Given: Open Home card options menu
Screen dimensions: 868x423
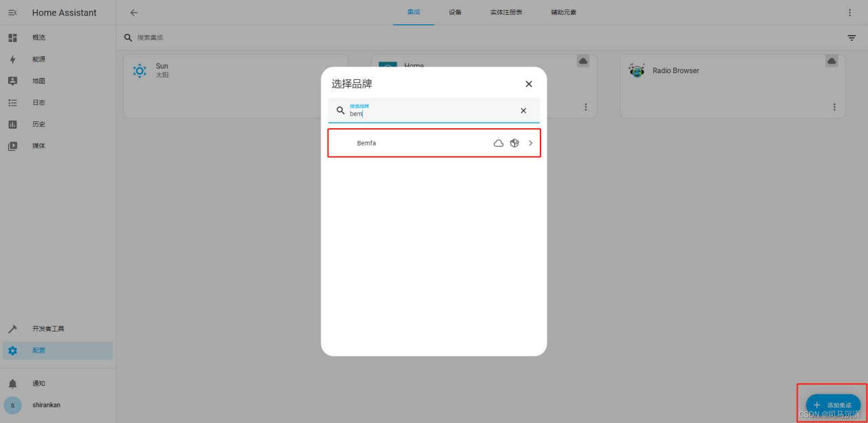Looking at the screenshot, I should [586, 107].
